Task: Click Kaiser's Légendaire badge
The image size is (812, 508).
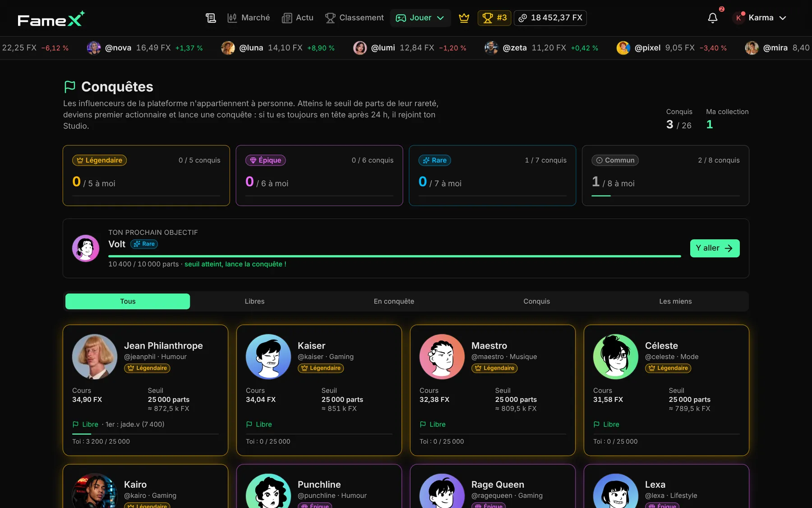Action: tap(321, 368)
